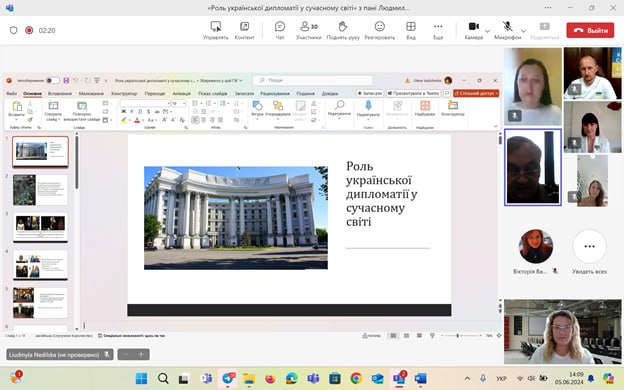This screenshot has width=624, height=390.
Task: Open the Add-ins icon
Action: pyautogui.click(x=425, y=105)
